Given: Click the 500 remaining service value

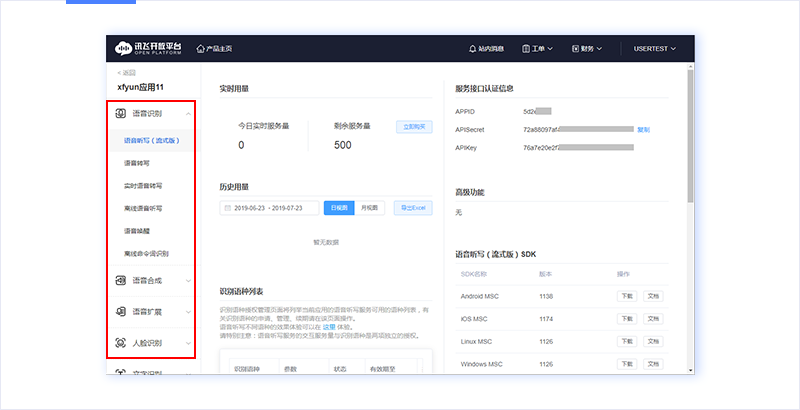Looking at the screenshot, I should (343, 145).
